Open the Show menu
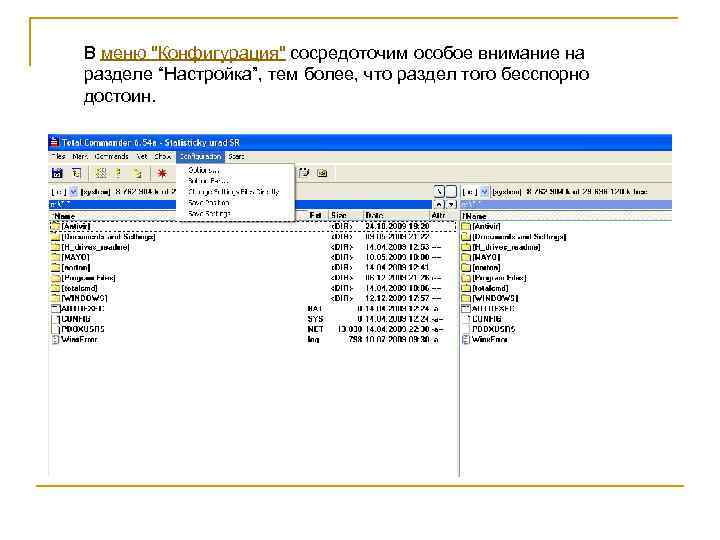 coord(163,157)
